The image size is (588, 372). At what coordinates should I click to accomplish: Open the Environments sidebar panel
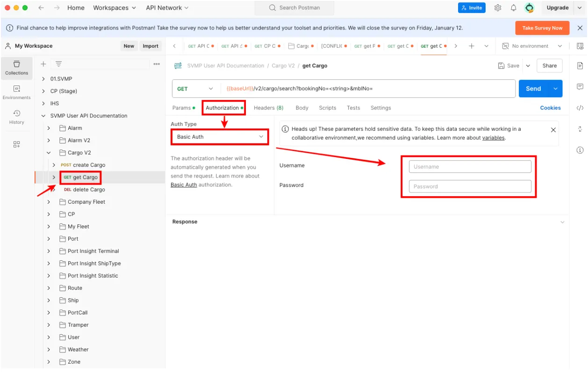tap(17, 92)
